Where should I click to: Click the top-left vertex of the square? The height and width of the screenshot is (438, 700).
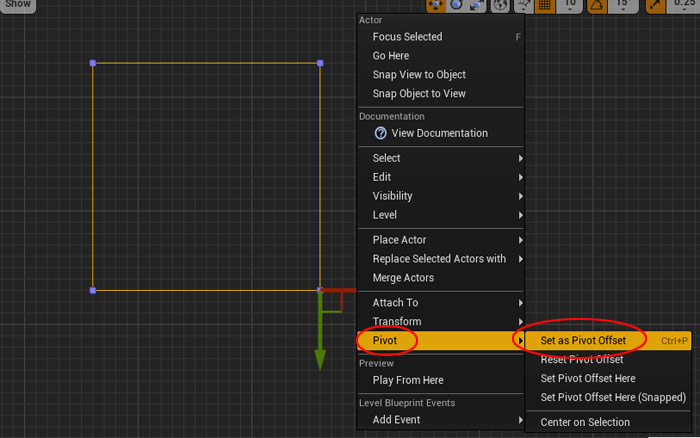(93, 63)
